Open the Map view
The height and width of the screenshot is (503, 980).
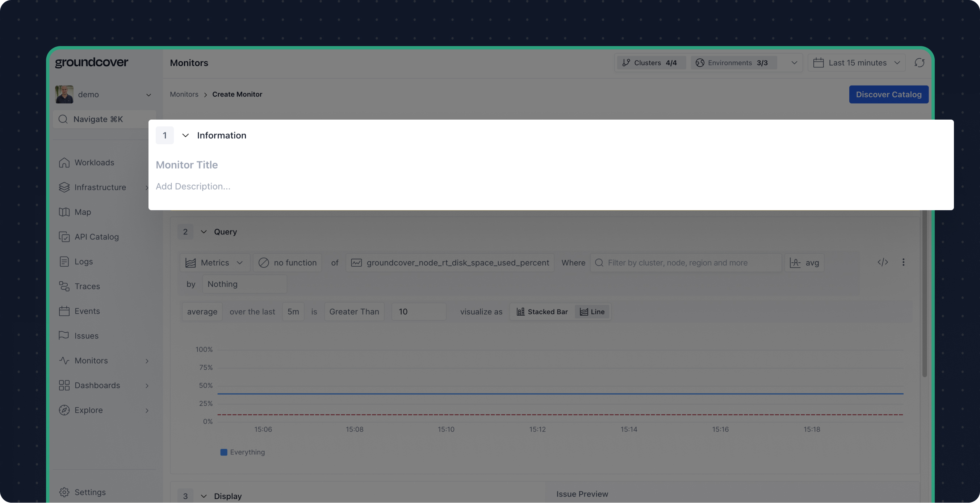[82, 212]
